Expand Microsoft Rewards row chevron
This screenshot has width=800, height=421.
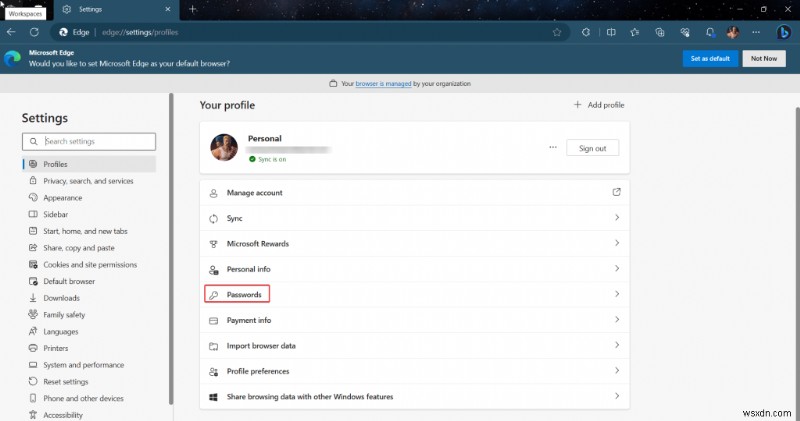coord(617,243)
